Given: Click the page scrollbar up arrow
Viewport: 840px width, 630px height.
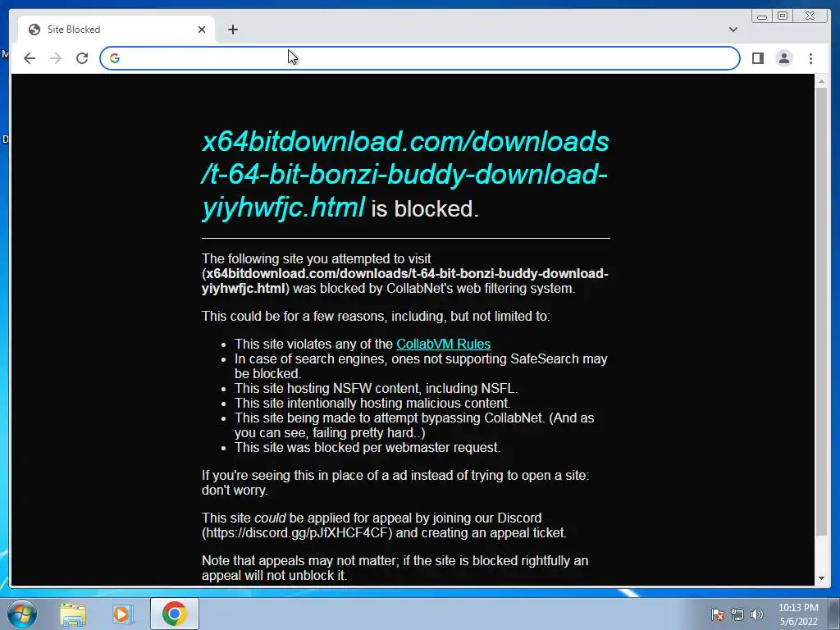Looking at the screenshot, I should click(x=821, y=81).
